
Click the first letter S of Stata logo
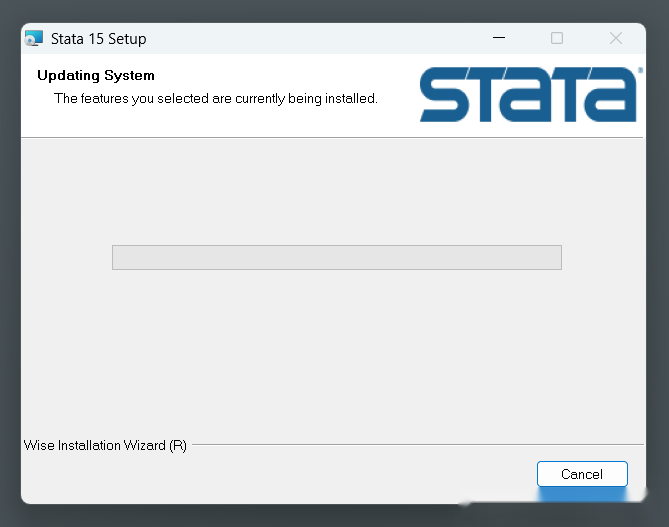tap(444, 94)
